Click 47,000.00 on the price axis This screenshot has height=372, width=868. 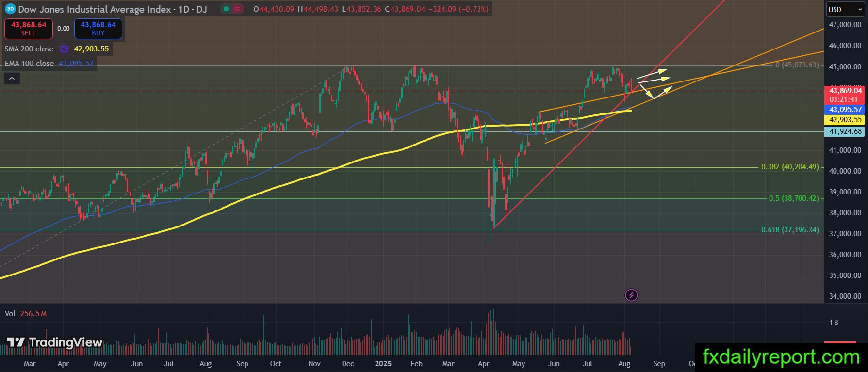845,25
